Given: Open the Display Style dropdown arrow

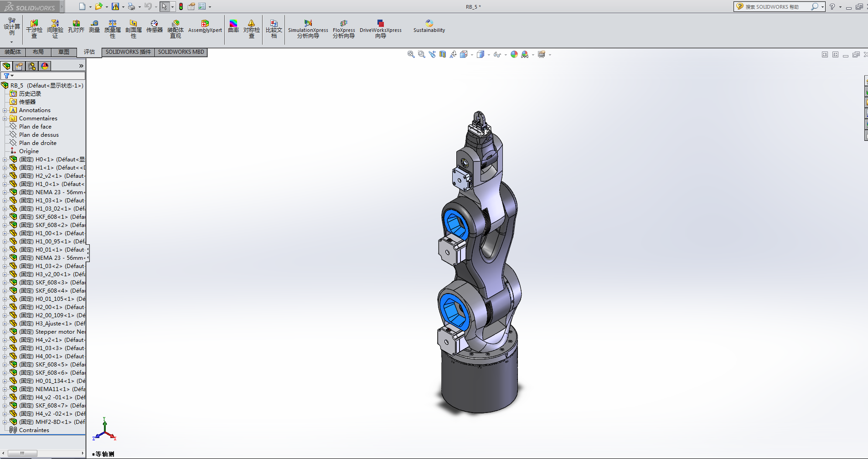Looking at the screenshot, I should (x=489, y=55).
